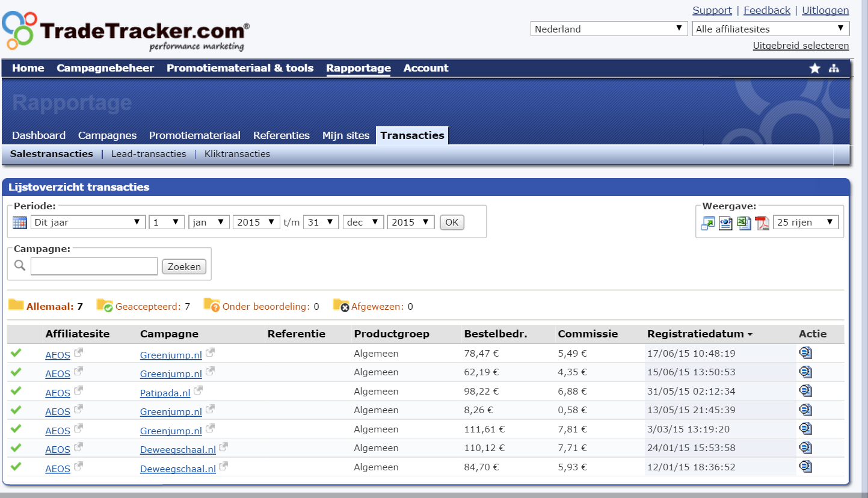
Task: Open the start year dropdown next to jan
Action: click(x=257, y=222)
